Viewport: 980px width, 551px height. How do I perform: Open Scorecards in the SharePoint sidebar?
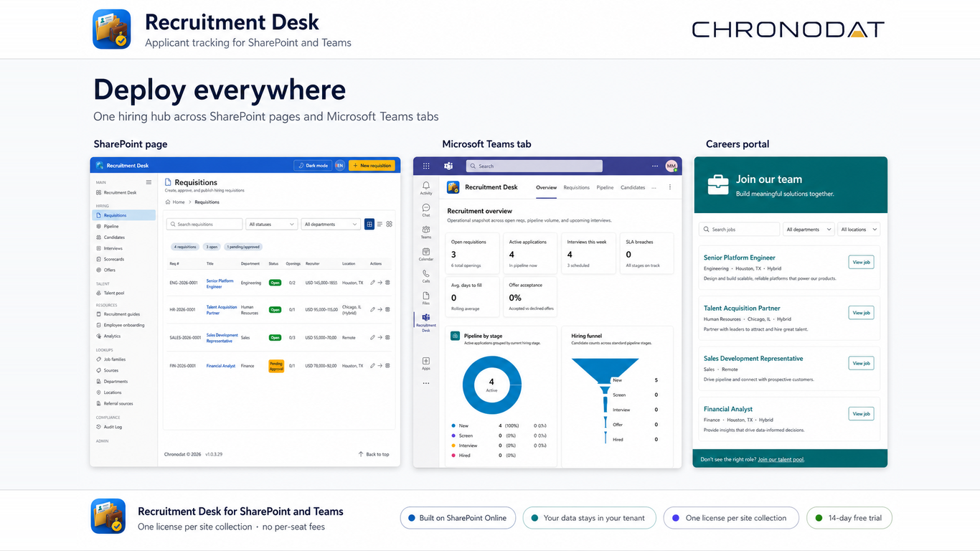point(124,259)
